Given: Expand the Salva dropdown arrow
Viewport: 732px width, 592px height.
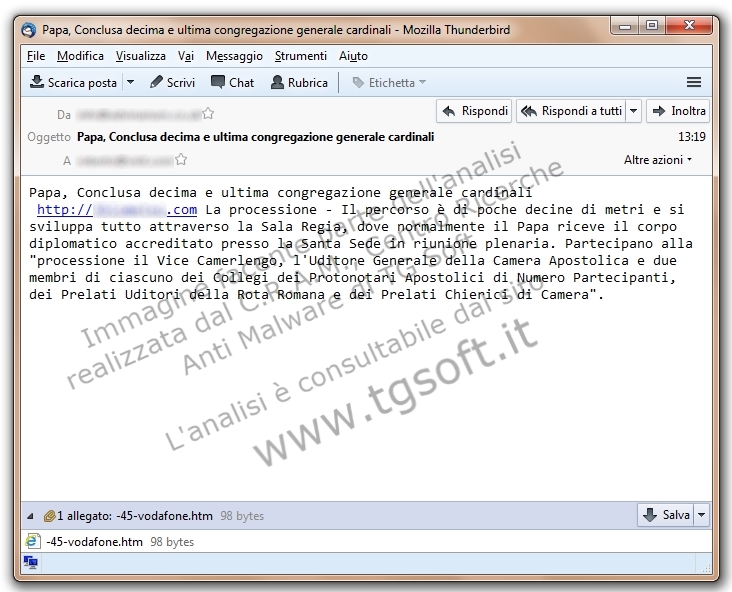Looking at the screenshot, I should [702, 515].
